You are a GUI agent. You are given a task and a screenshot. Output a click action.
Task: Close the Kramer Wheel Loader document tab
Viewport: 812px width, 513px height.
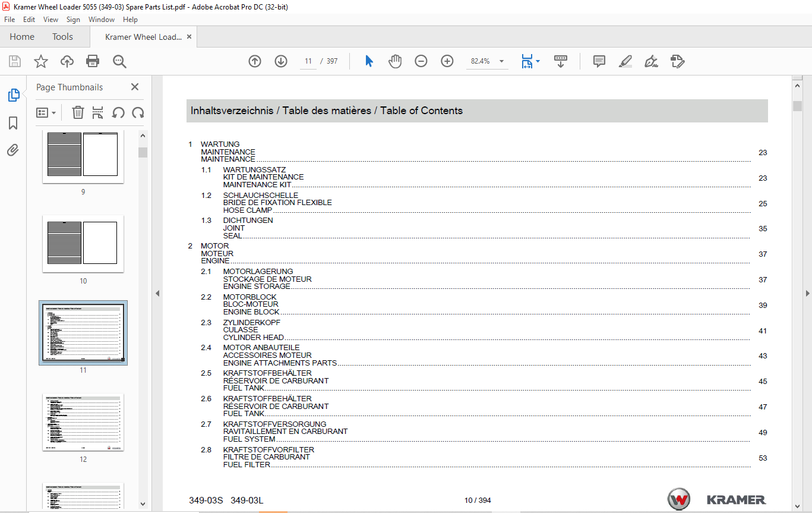coord(189,37)
